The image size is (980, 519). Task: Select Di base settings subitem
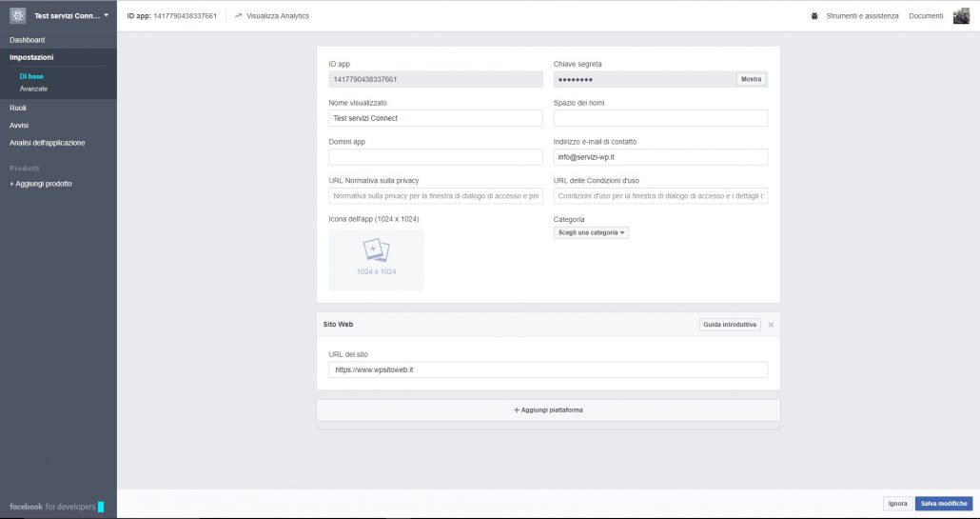point(31,76)
